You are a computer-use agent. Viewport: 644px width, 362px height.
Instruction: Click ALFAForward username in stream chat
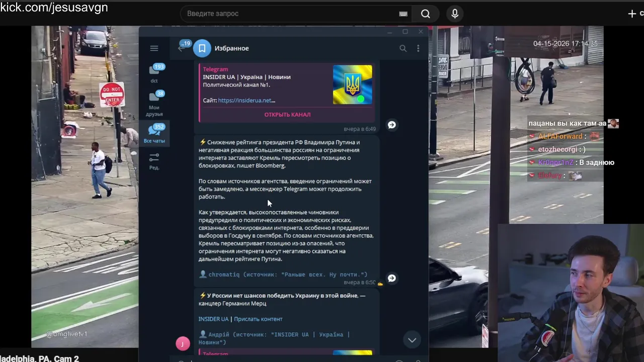tap(560, 136)
